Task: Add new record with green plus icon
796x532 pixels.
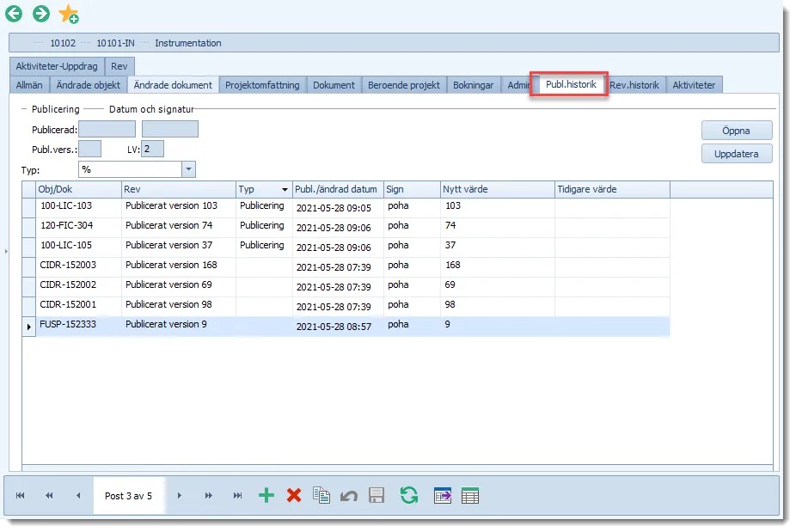Action: point(266,495)
